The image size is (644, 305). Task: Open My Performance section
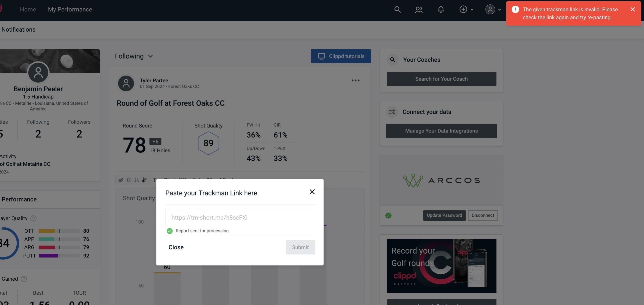tap(70, 9)
